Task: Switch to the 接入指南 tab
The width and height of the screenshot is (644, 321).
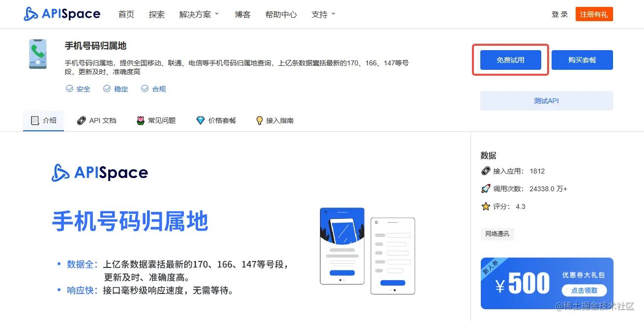Action: (x=275, y=120)
